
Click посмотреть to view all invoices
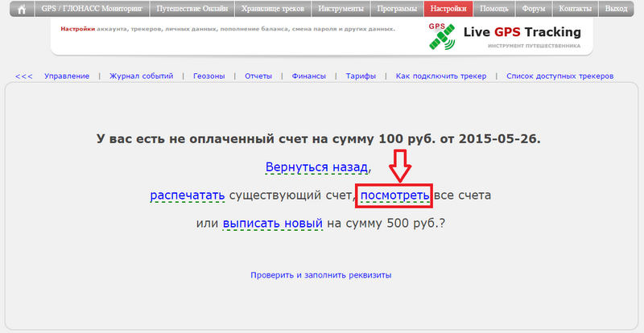click(395, 195)
